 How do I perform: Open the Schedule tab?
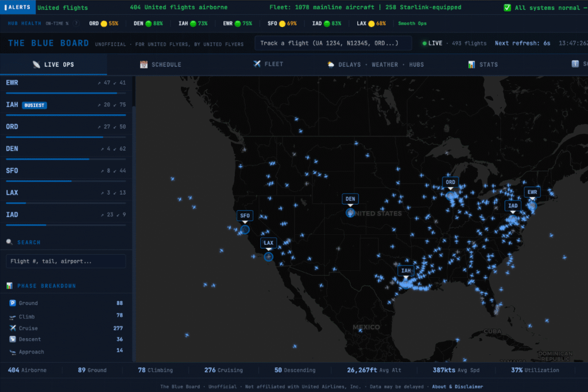tap(161, 64)
